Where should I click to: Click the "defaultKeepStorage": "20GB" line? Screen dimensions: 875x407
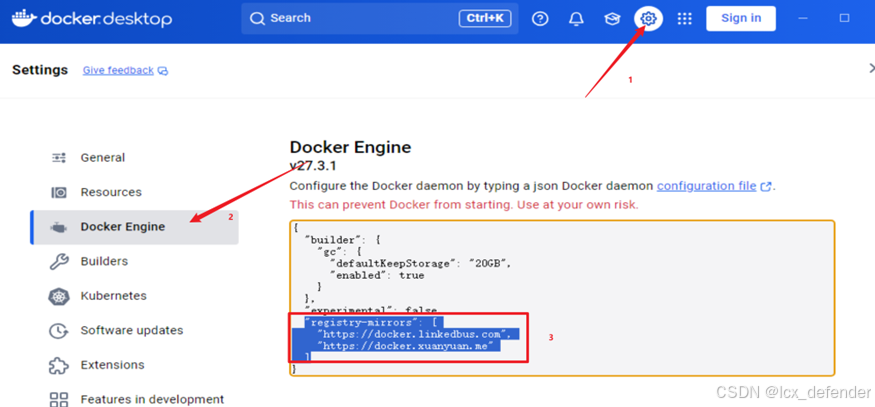pyautogui.click(x=420, y=264)
